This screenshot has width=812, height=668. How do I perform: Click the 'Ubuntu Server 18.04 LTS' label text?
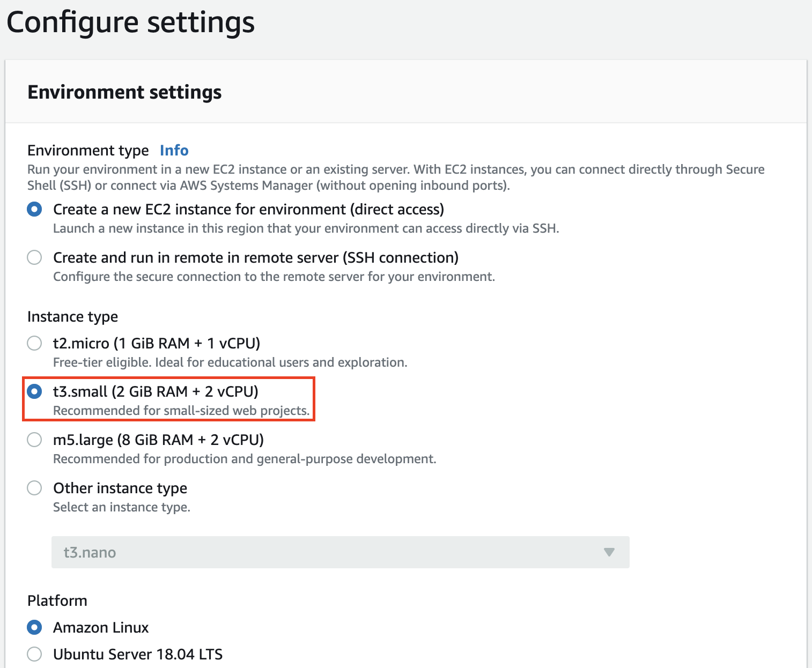[x=138, y=654]
